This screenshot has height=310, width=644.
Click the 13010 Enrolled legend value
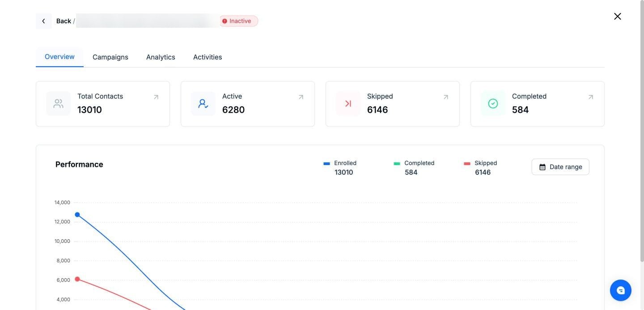[344, 172]
